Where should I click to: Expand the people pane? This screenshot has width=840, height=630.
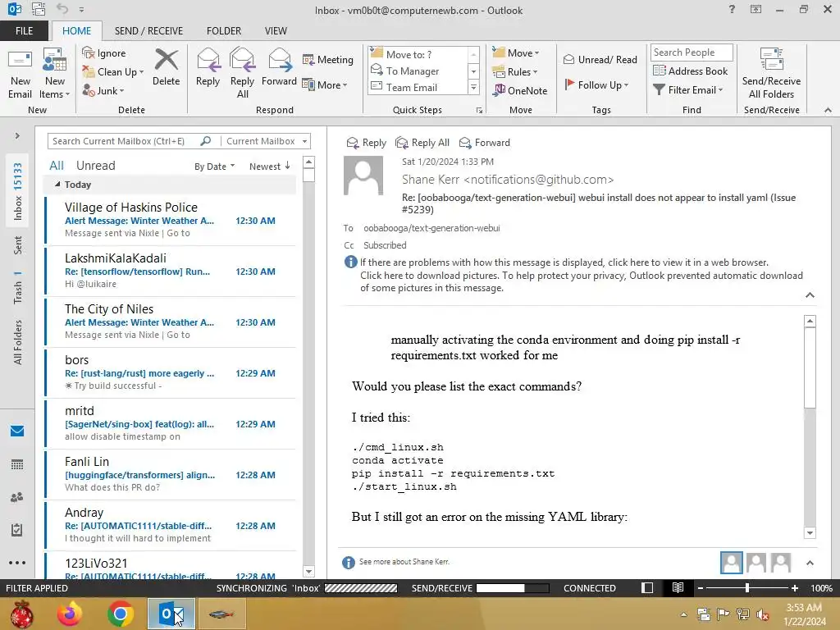tap(810, 563)
